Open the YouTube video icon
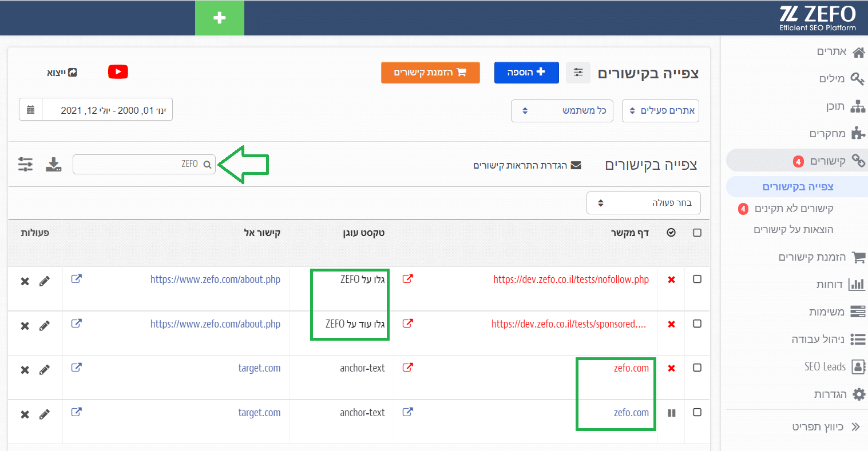 click(118, 72)
